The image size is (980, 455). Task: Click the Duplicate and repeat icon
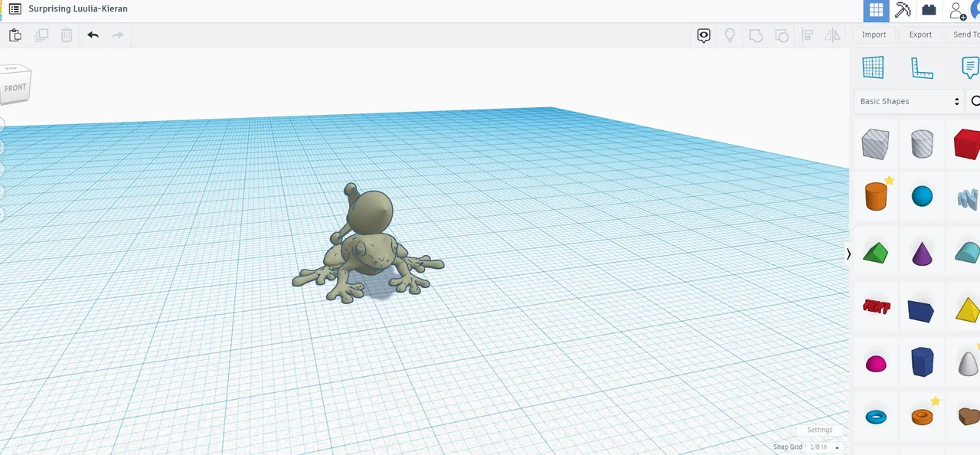pos(41,35)
